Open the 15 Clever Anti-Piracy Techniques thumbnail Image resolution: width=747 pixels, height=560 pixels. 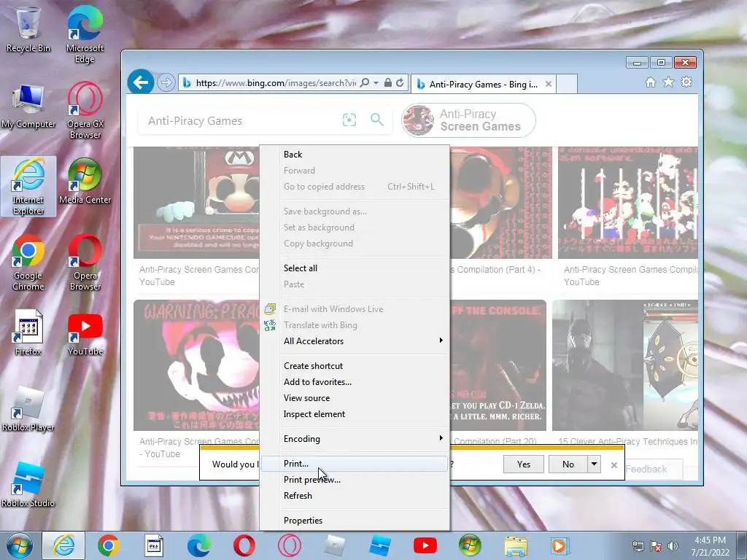pos(625,365)
